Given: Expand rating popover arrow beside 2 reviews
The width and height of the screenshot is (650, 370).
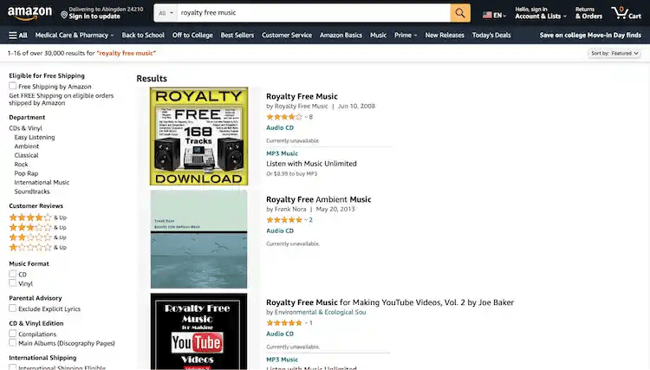Looking at the screenshot, I should (306, 220).
